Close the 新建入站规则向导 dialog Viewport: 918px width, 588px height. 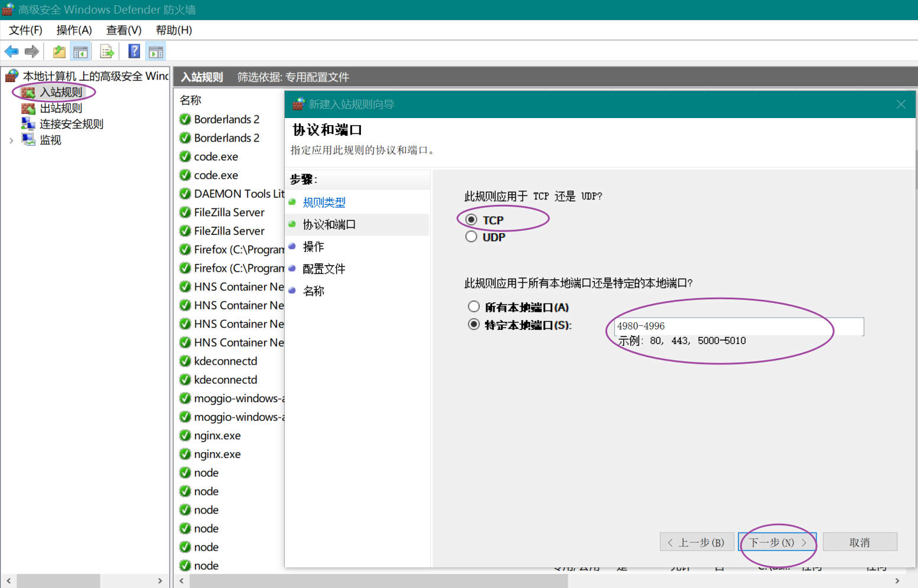pos(901,104)
